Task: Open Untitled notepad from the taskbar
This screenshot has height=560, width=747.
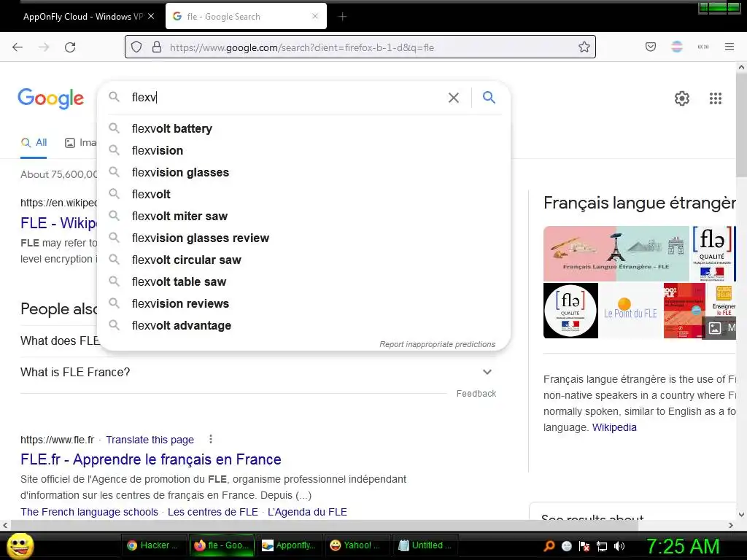Action: (425, 545)
